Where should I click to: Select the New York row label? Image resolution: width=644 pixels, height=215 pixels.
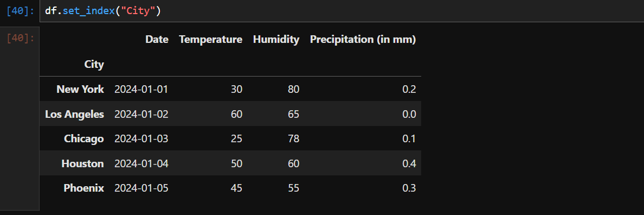pos(80,89)
